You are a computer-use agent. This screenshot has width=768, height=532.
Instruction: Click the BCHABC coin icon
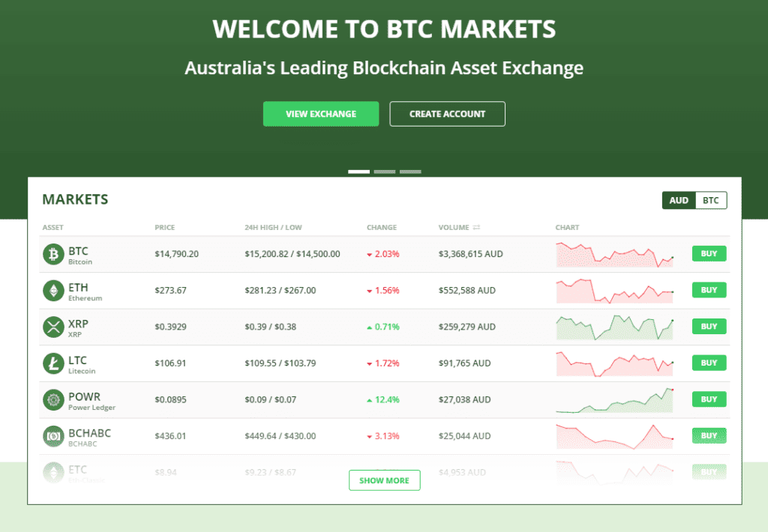53,435
